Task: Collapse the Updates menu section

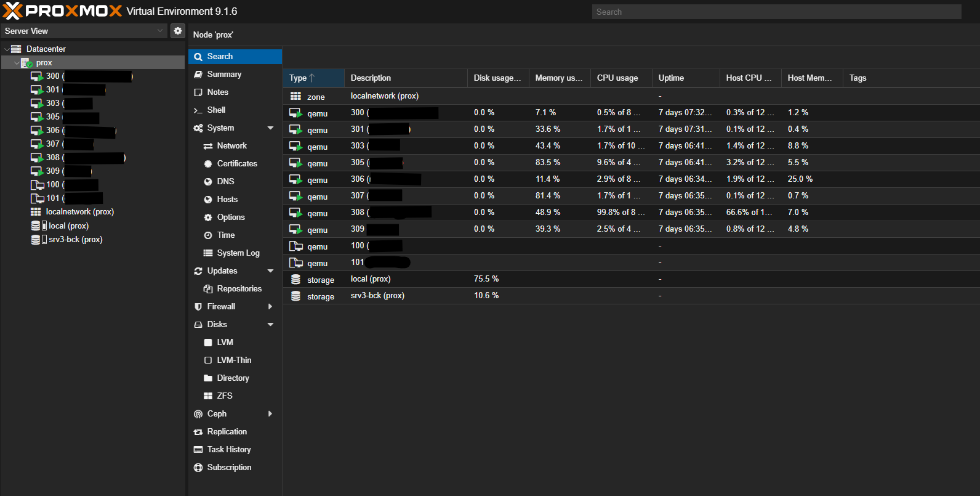Action: (x=270, y=271)
